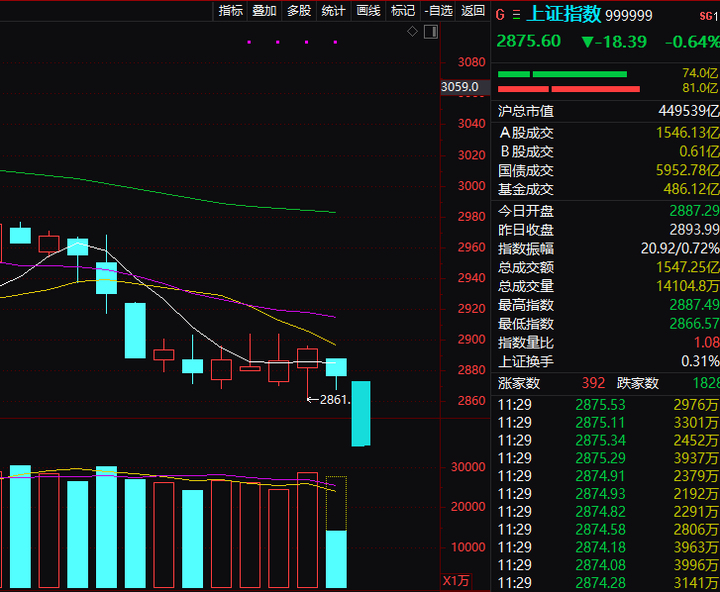Viewport: 720px width, 592px height.
Task: Click the 指数量比 row label
Action: pyautogui.click(x=526, y=343)
